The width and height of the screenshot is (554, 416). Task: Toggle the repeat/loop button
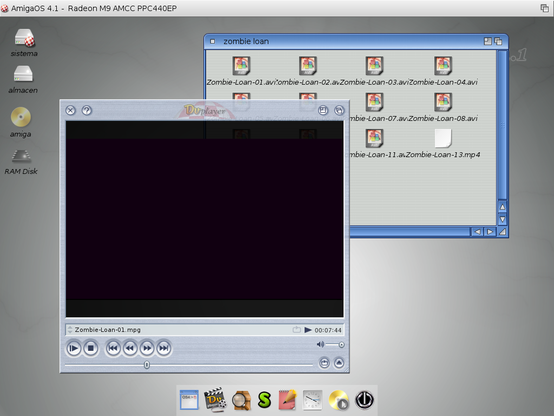(x=324, y=363)
